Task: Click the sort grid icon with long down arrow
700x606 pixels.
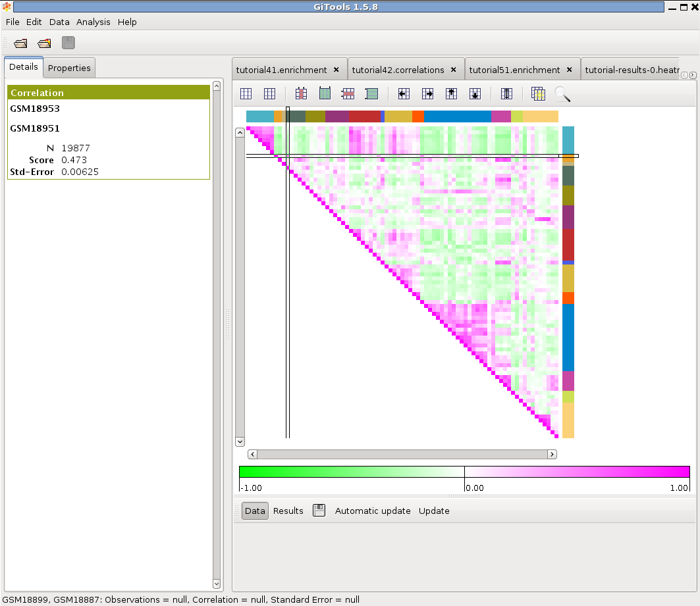Action: [506, 93]
